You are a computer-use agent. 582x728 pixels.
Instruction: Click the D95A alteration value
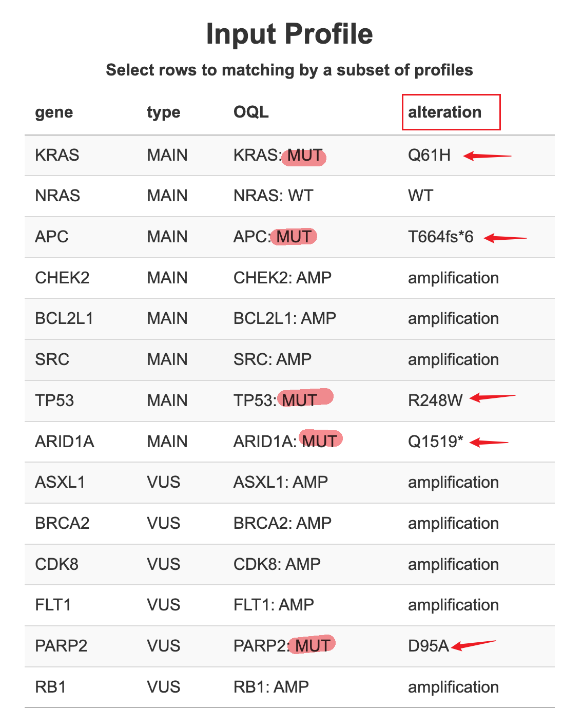coord(428,646)
